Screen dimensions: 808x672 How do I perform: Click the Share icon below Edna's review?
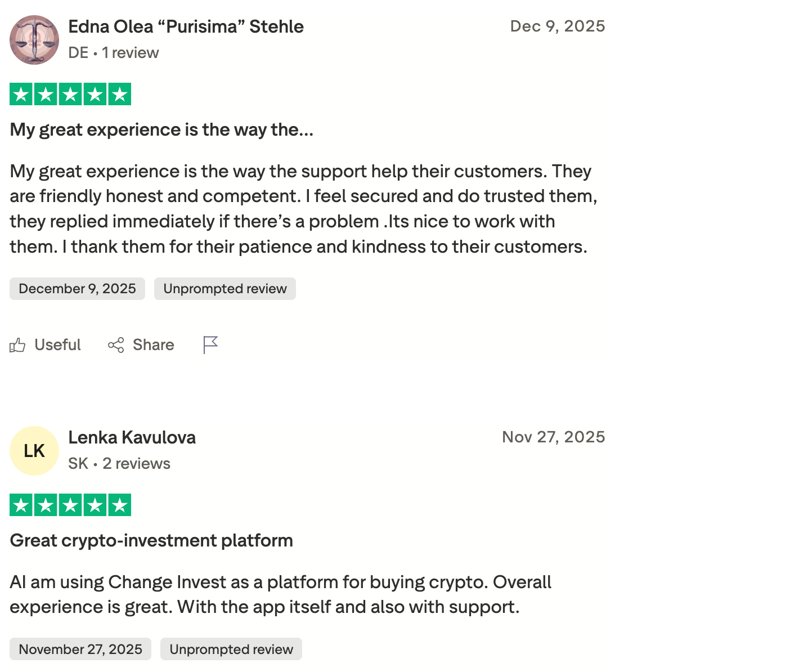tap(116, 345)
